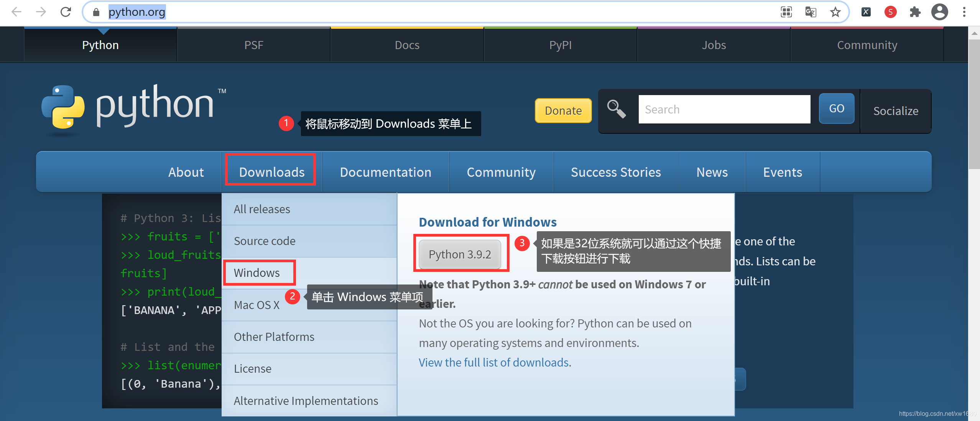Click the magnifying glass search icon

[616, 109]
